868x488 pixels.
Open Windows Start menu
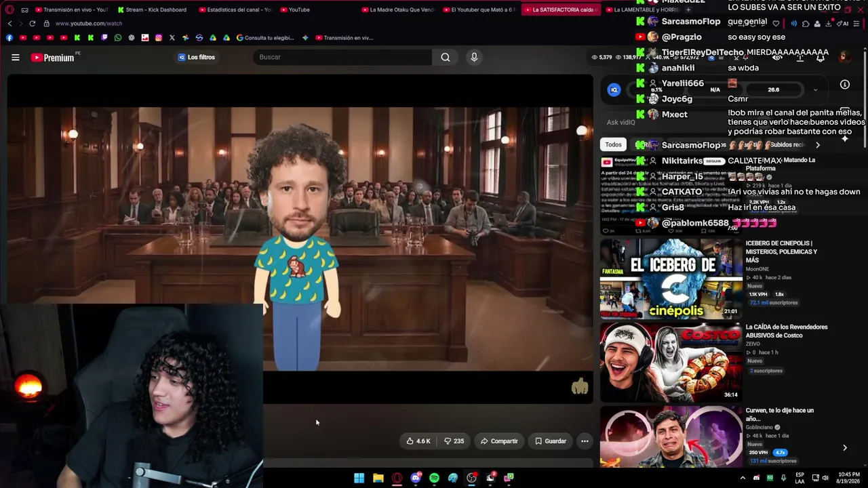pyautogui.click(x=359, y=478)
